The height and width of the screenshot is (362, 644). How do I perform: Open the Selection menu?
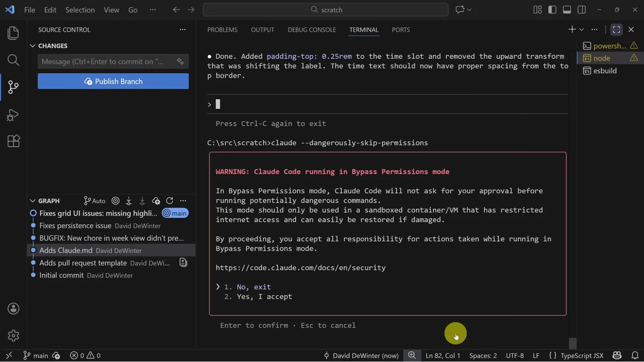click(x=80, y=10)
